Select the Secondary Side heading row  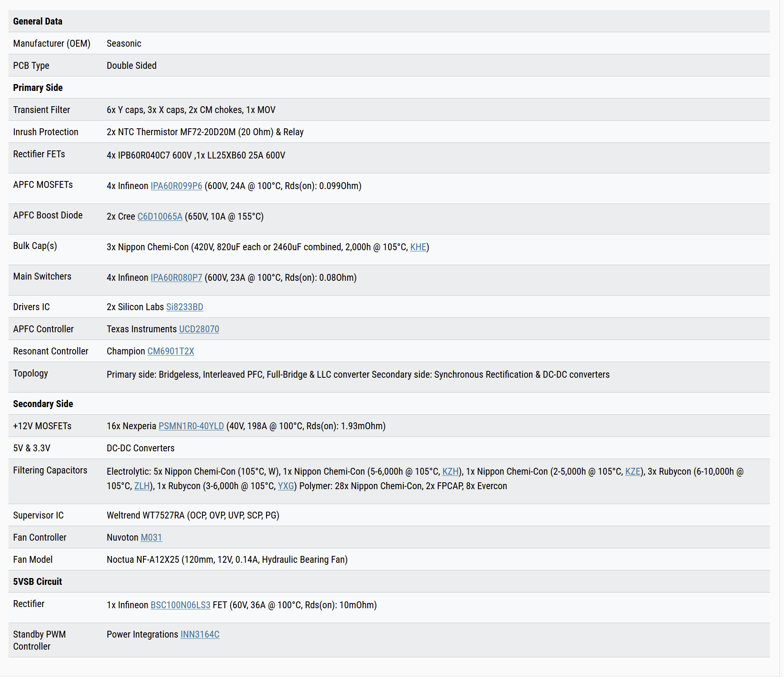point(43,404)
